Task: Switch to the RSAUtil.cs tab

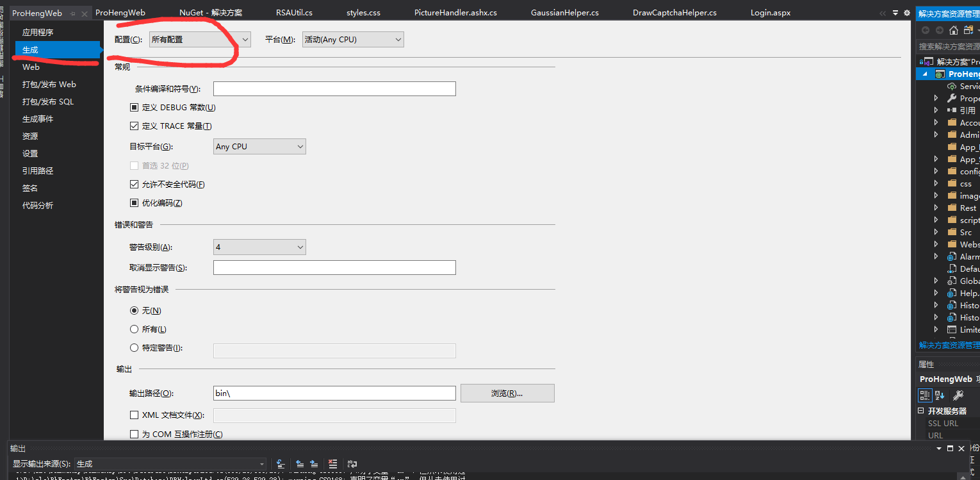Action: click(x=294, y=13)
